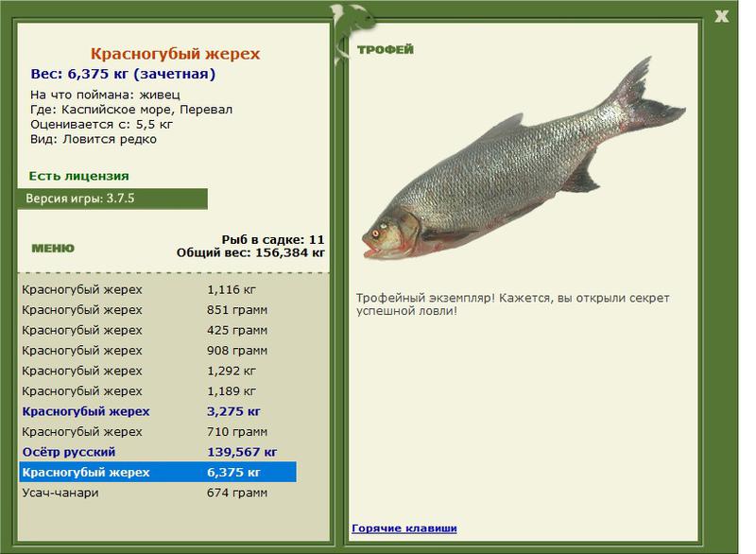756x554 pixels.
Task: Click the fish logo at top divider
Action: [x=351, y=34]
